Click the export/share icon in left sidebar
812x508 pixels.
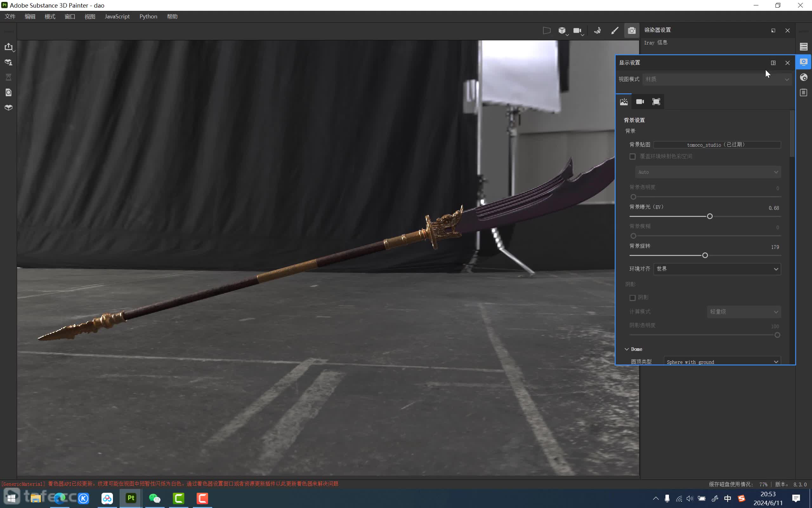pos(9,47)
